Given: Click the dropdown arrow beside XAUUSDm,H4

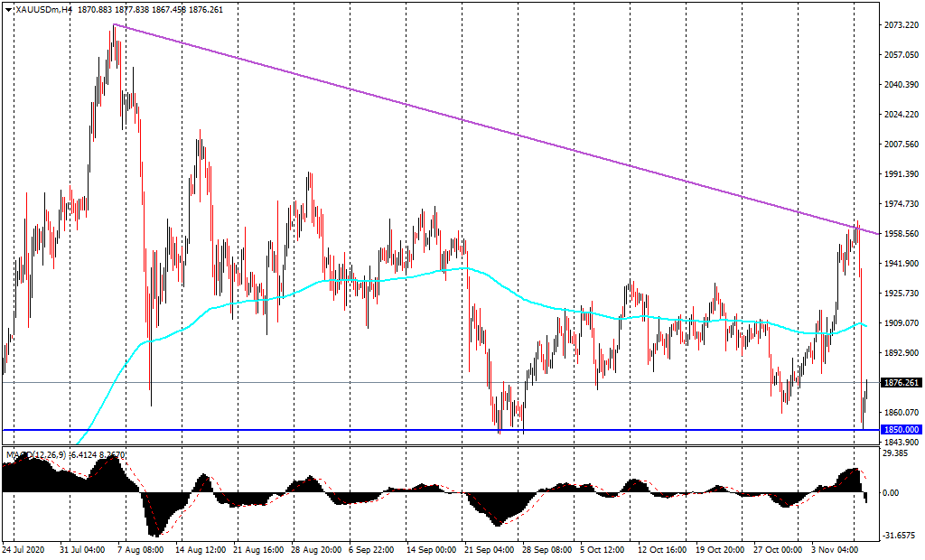Looking at the screenshot, I should [x=7, y=9].
